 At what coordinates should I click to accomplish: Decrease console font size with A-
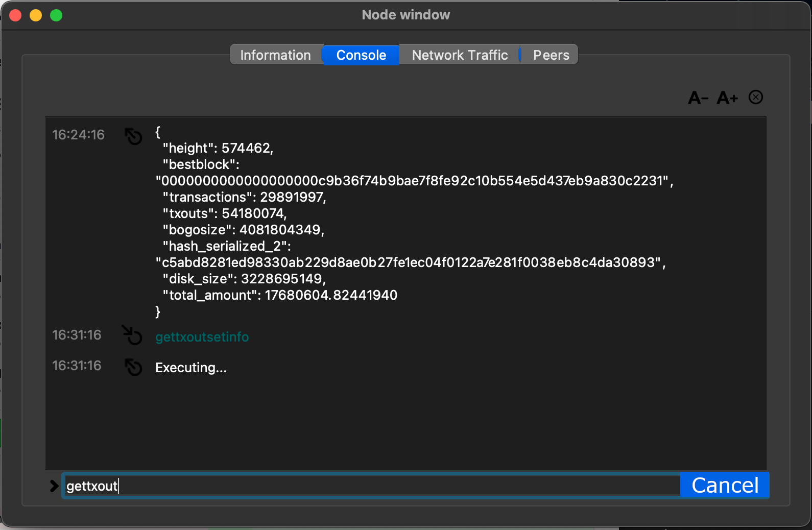pos(698,98)
